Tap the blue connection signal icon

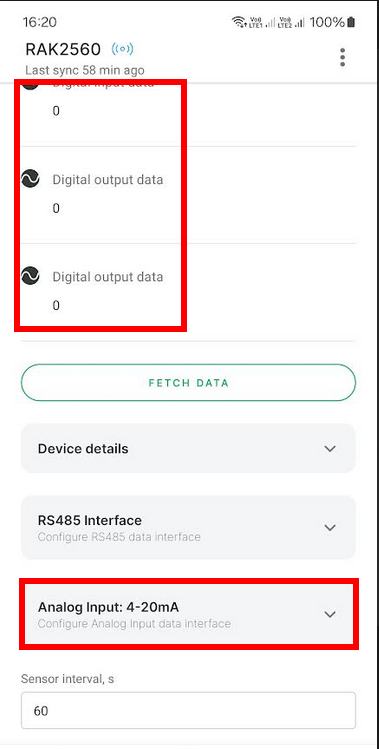(122, 49)
